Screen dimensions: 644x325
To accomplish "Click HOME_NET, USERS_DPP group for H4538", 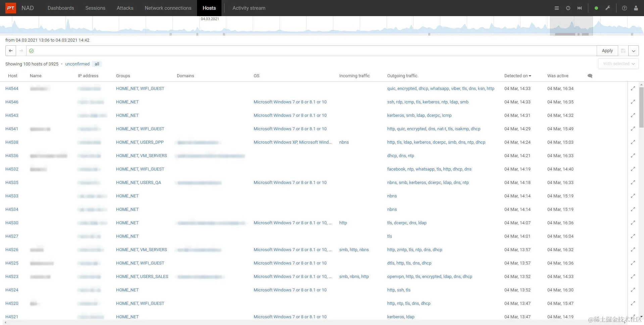I will click(x=140, y=142).
